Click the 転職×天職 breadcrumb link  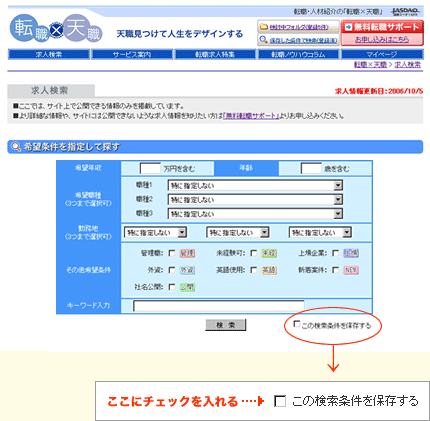[x=370, y=64]
